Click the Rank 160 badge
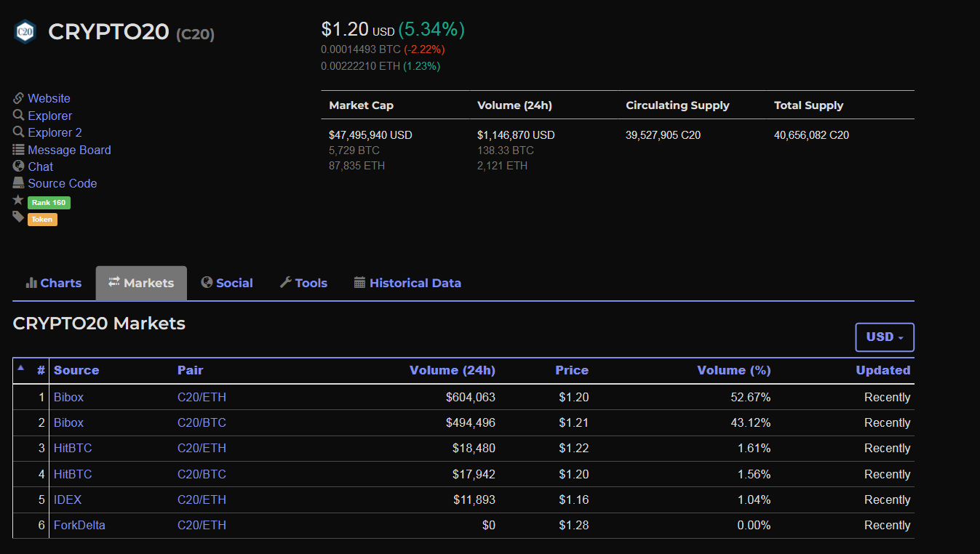 point(49,203)
